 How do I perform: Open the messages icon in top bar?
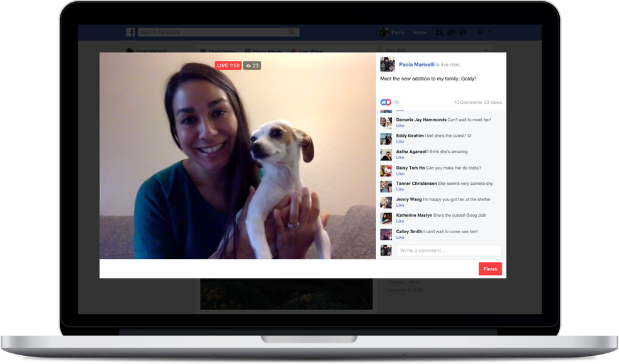[451, 33]
